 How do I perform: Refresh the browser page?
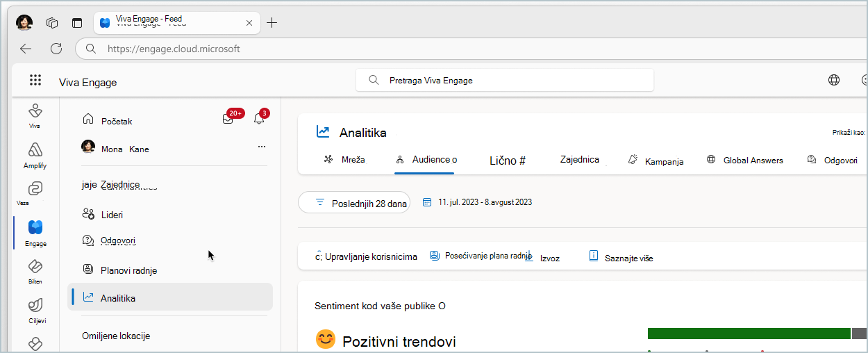tap(56, 49)
